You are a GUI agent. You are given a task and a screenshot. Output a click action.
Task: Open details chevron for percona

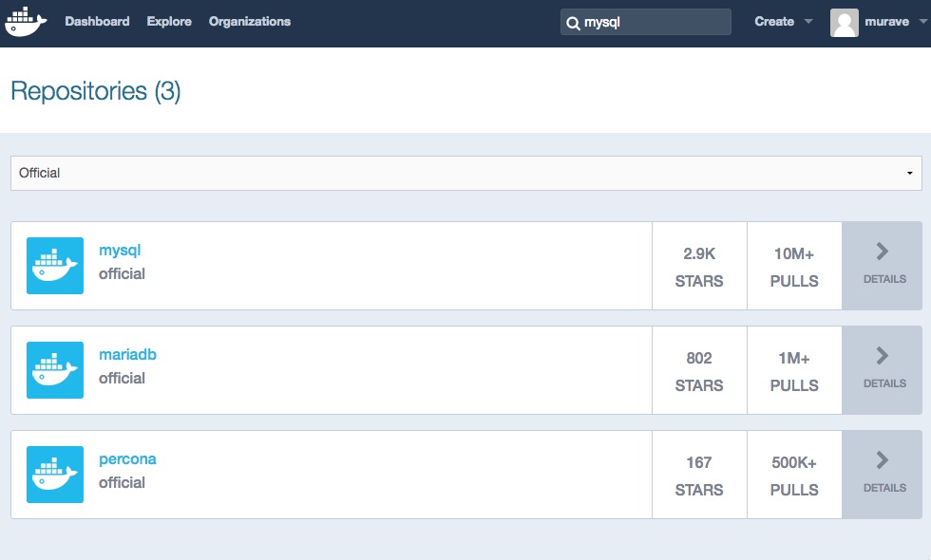[883, 460]
